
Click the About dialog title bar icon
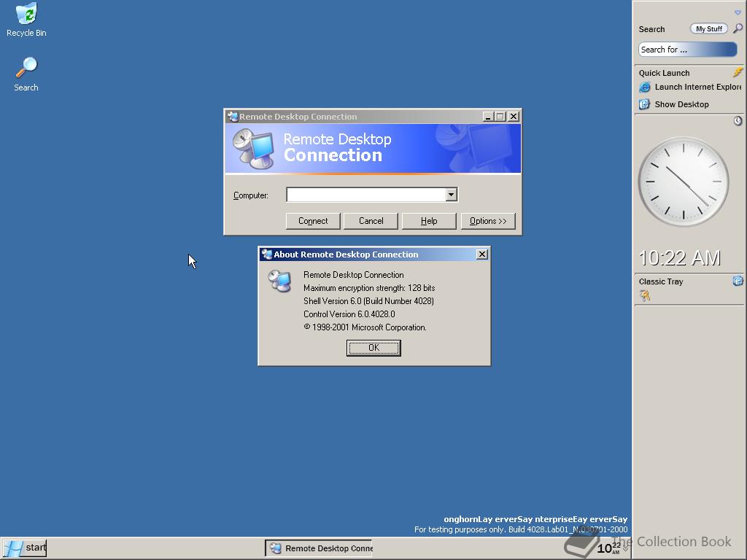point(267,254)
